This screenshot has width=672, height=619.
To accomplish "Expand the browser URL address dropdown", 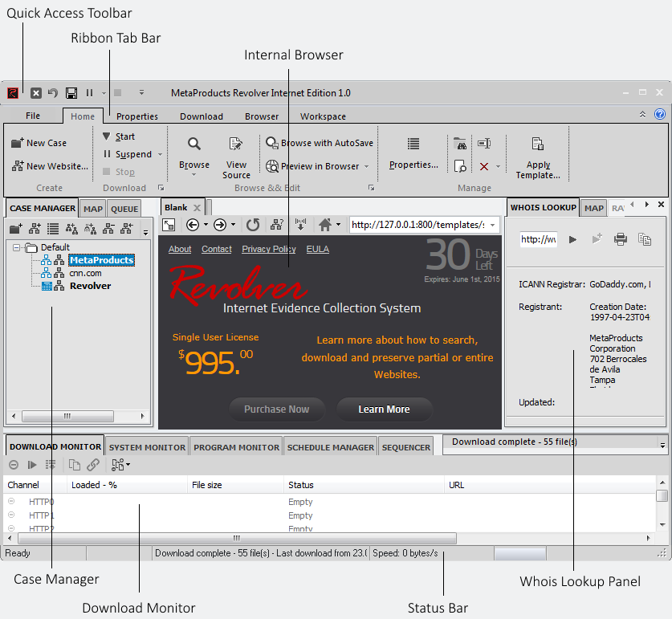I will [493, 225].
